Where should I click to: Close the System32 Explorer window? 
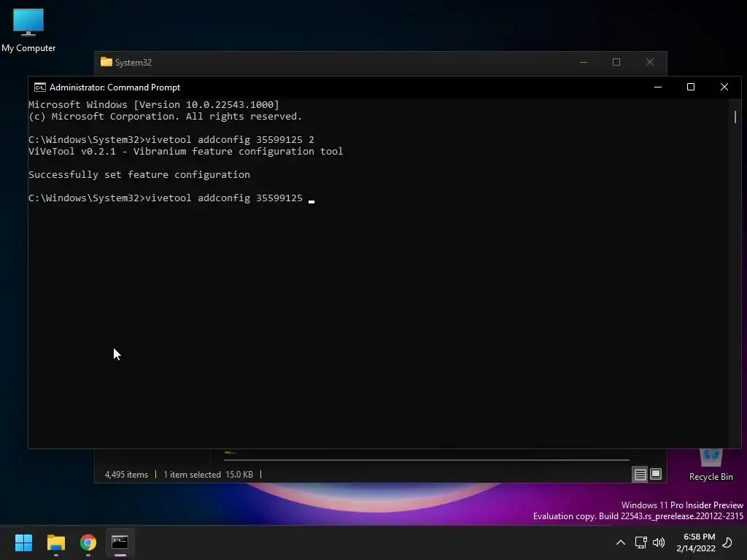pos(650,62)
